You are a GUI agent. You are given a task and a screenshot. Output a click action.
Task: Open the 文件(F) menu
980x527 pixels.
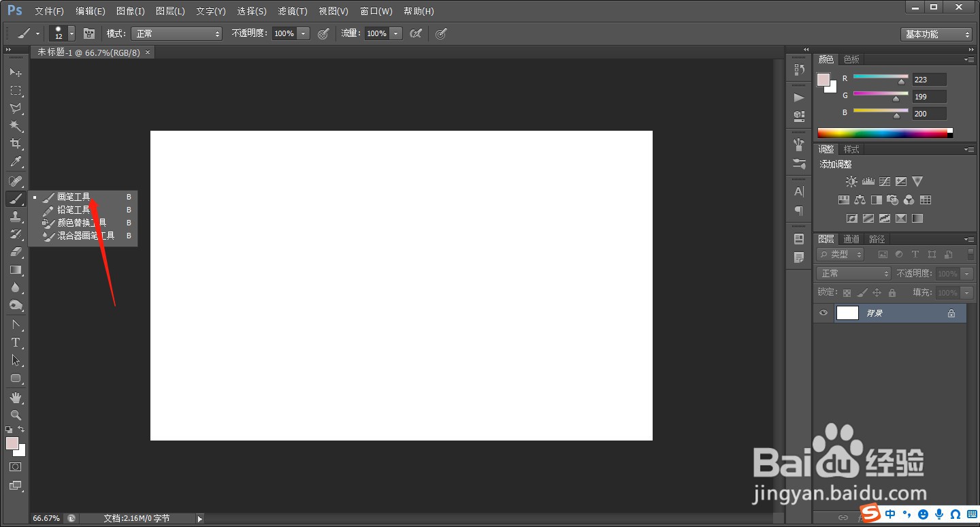[49, 12]
